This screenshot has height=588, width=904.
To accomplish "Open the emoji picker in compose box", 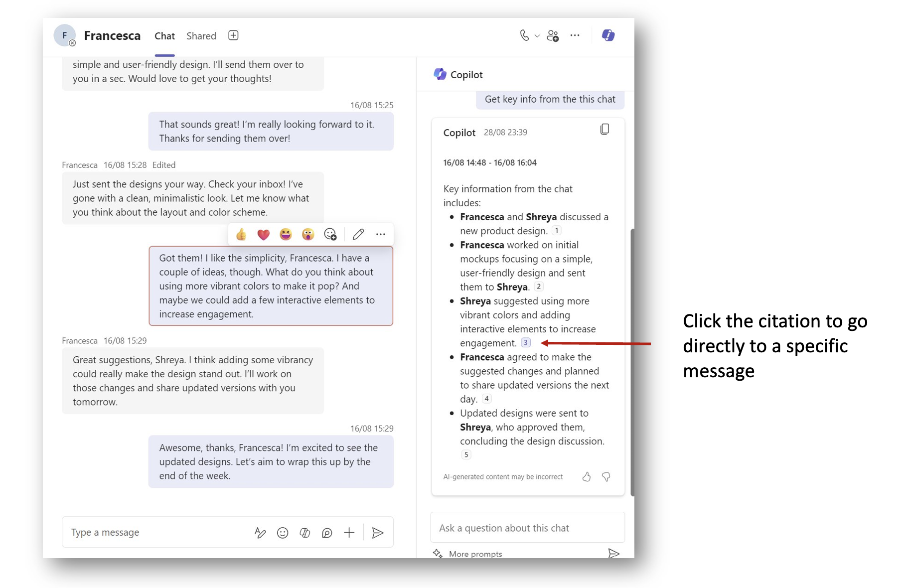I will coord(283,533).
